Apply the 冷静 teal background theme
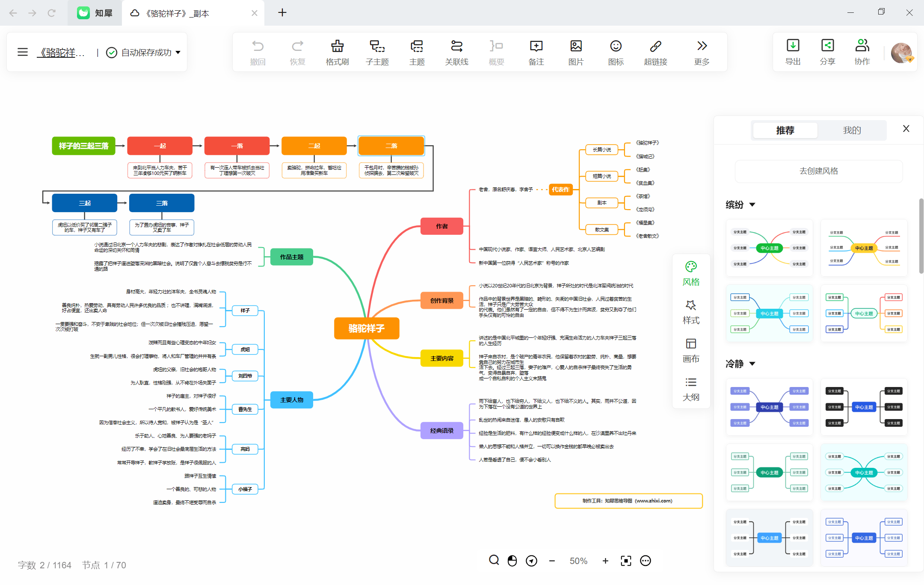The width and height of the screenshot is (924, 585). pos(864,472)
